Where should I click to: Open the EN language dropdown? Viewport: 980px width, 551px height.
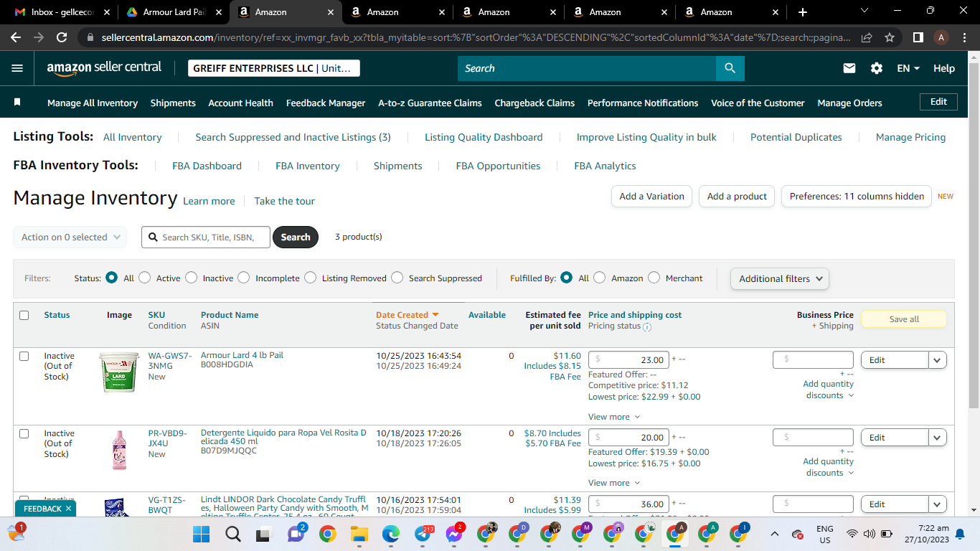point(908,68)
